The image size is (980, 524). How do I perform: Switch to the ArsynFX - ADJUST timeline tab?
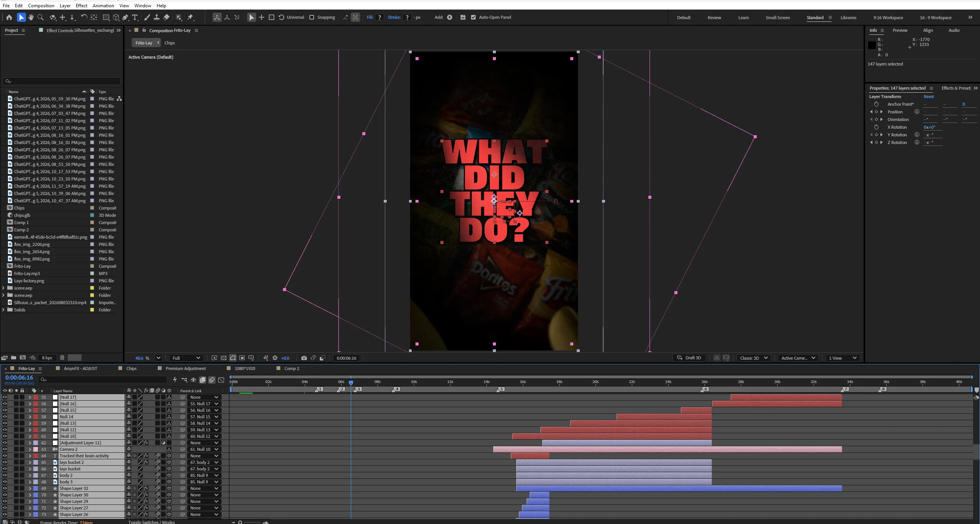point(80,368)
